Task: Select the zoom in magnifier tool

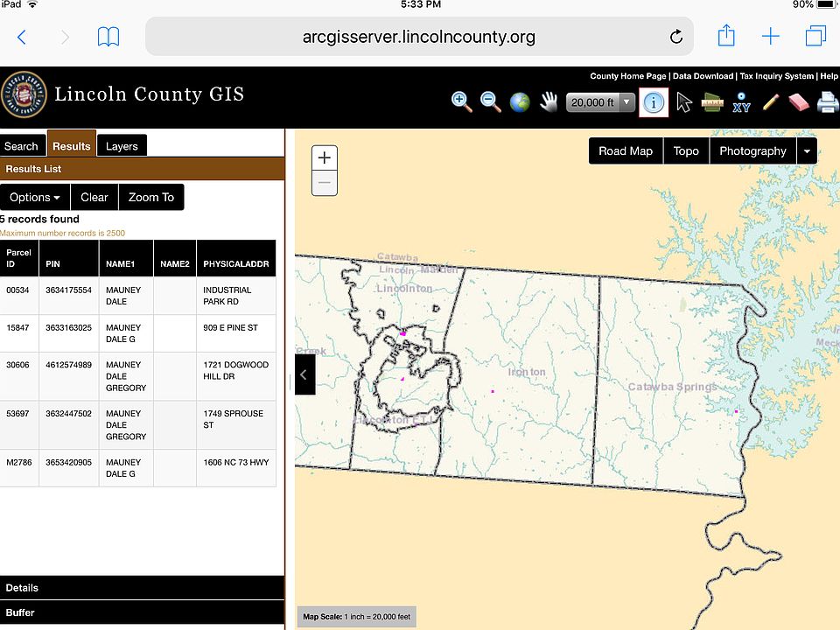Action: pyautogui.click(x=461, y=101)
